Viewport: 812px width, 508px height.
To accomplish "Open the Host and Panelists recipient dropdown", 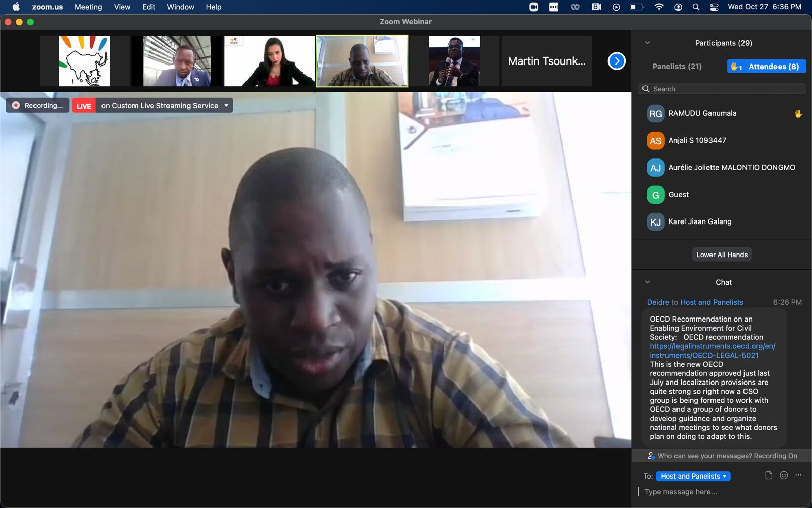I will 693,476.
